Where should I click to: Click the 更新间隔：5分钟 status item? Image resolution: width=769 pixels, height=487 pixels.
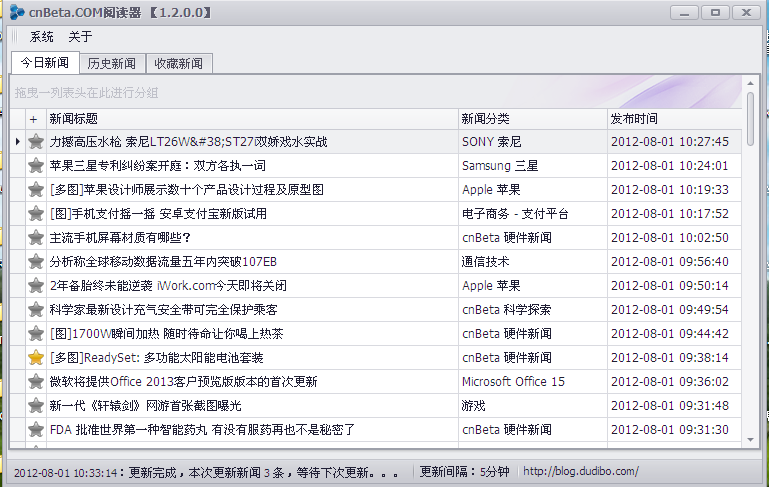point(464,472)
